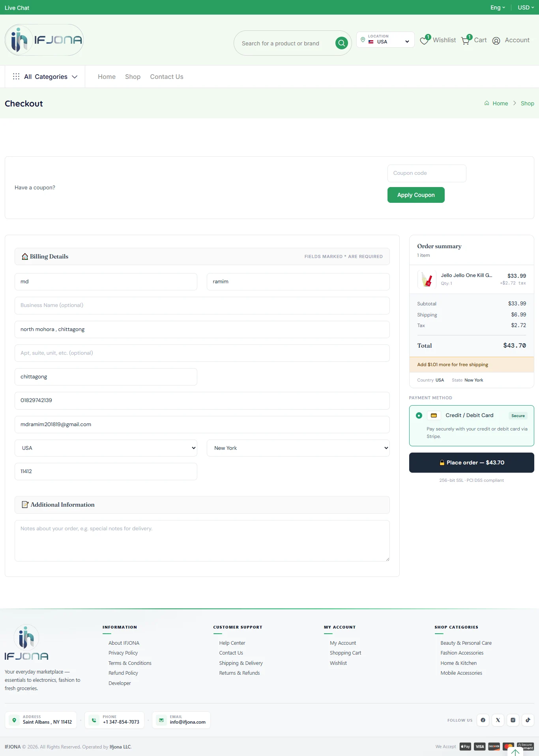Screen dimensions: 539x756
Task: Click the footer phone icon
Action: point(94,720)
